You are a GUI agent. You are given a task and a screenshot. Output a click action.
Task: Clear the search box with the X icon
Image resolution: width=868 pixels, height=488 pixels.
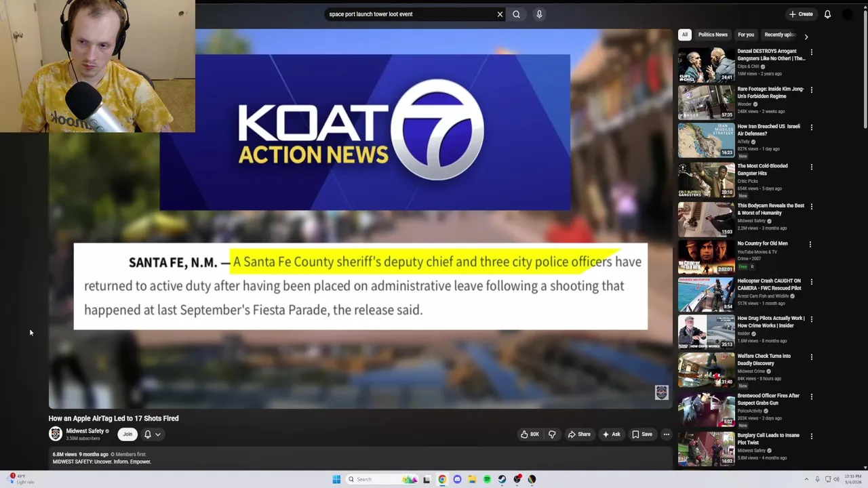(x=500, y=14)
